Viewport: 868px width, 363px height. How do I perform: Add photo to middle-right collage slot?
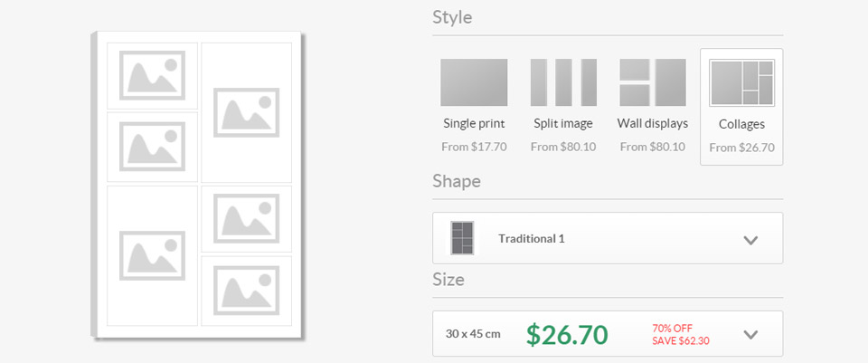coord(246,219)
